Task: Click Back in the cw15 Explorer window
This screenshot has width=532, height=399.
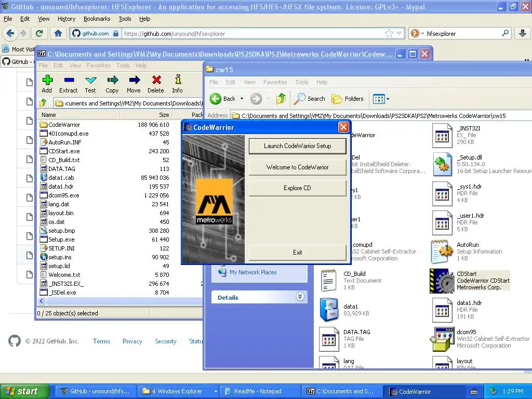Action: (x=222, y=99)
